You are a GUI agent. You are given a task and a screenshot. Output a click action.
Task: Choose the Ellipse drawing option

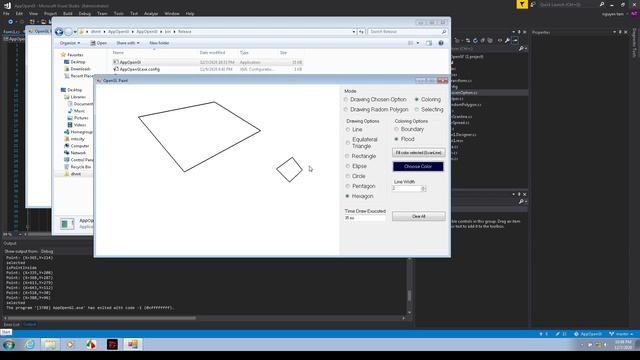coord(356,166)
